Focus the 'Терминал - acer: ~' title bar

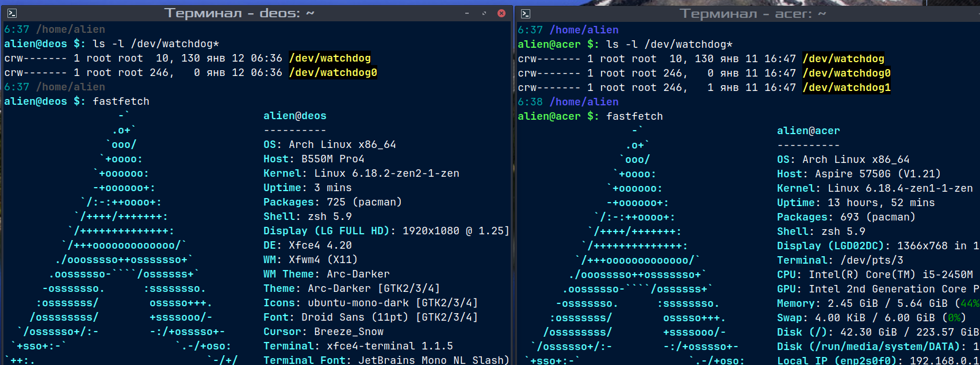752,13
